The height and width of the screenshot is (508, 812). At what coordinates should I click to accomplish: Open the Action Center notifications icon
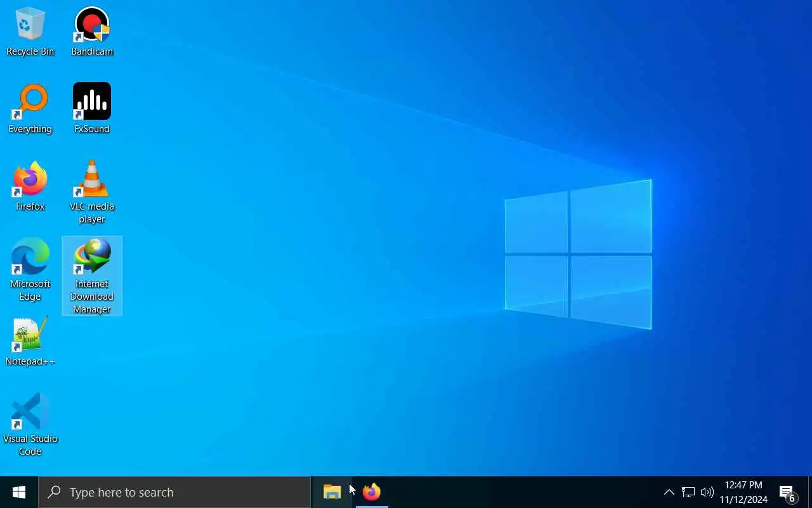click(x=788, y=492)
